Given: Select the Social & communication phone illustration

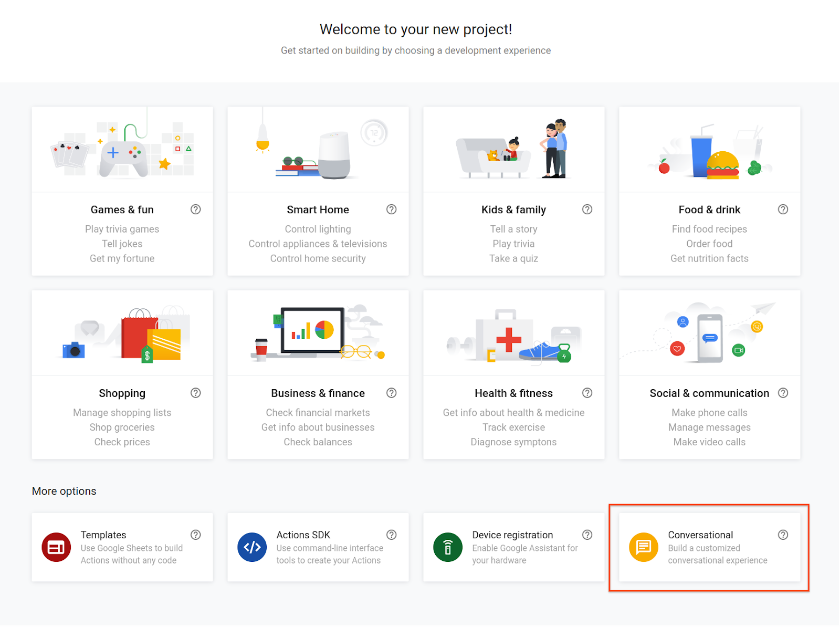Looking at the screenshot, I should (710, 338).
